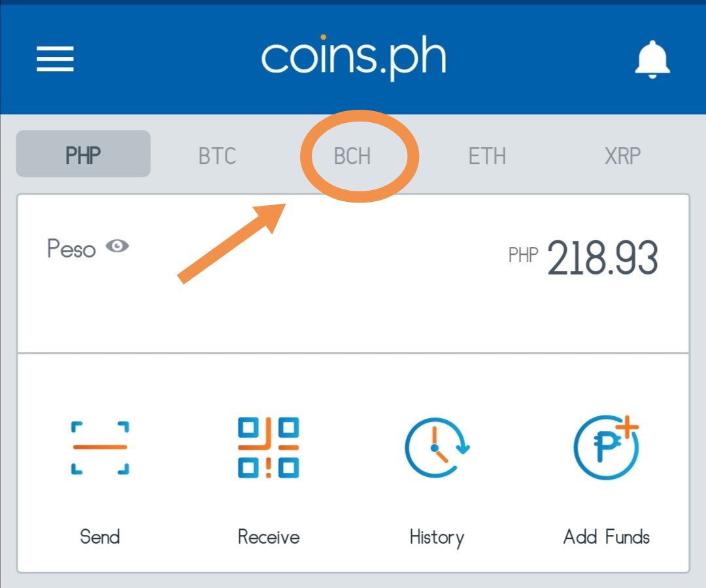
Task: Switch to the circled BCH wallet tab
Action: click(352, 156)
